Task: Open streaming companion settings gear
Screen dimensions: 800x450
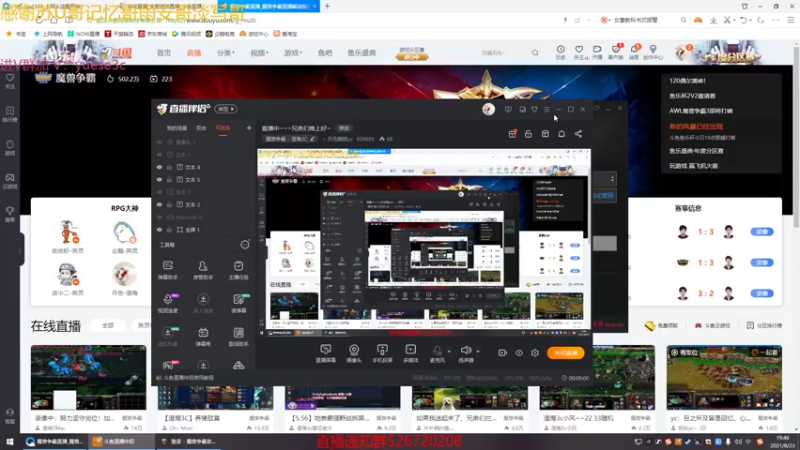Action: pyautogui.click(x=535, y=353)
